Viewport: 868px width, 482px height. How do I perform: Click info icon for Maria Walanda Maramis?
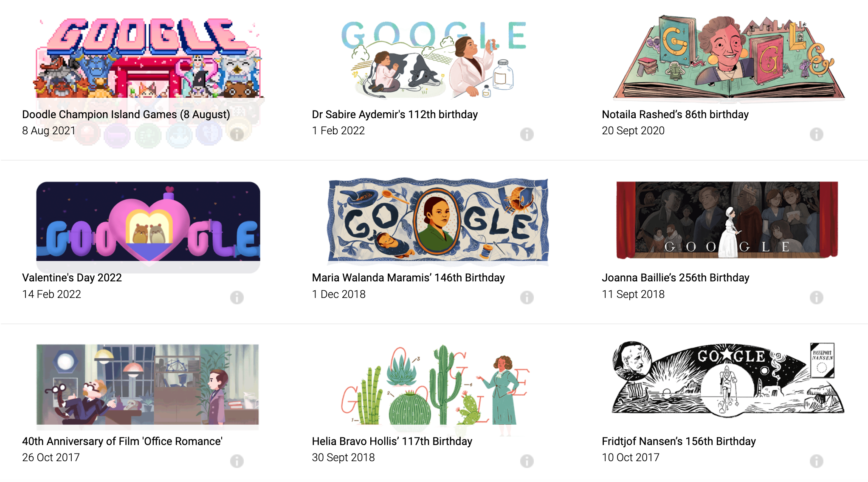pos(527,298)
